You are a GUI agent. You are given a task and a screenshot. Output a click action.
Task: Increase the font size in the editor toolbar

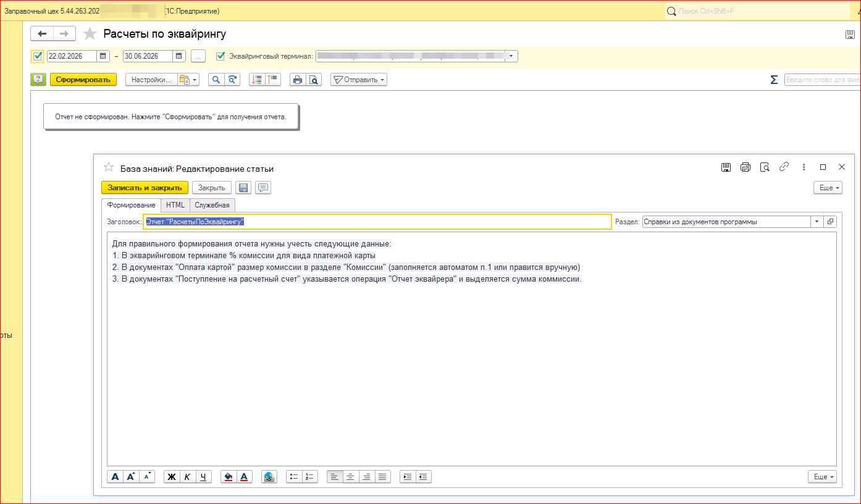tap(131, 477)
